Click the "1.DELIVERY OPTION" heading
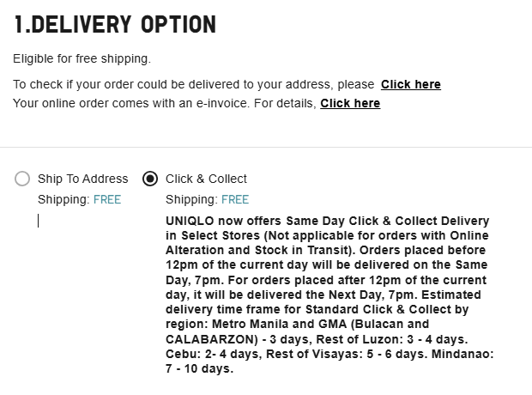Viewport: 532px width, 395px height. pos(114,25)
